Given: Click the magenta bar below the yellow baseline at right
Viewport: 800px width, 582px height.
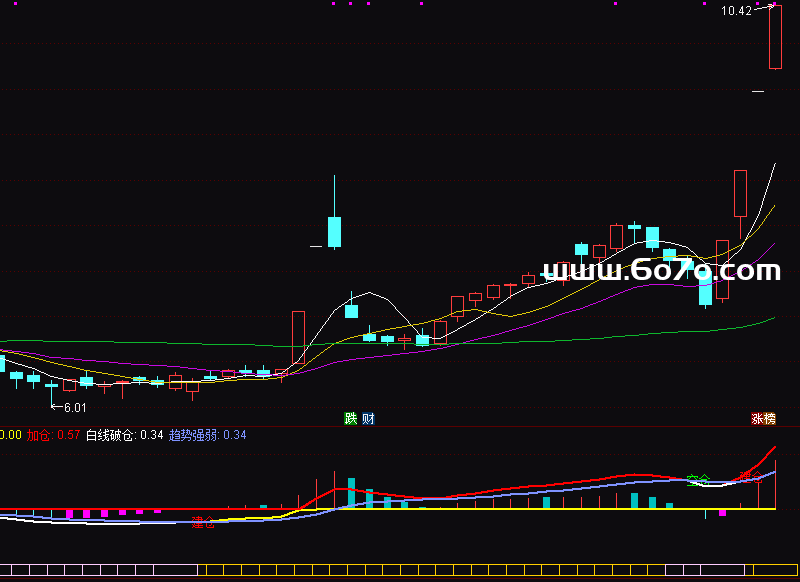Looking at the screenshot, I should pyautogui.click(x=722, y=513).
